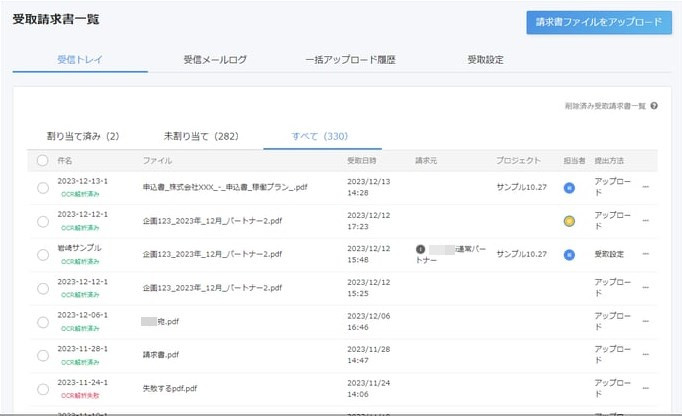682x416 pixels.
Task: Click the blue assignee avatar in 岩崎サンプル row
Action: [569, 255]
